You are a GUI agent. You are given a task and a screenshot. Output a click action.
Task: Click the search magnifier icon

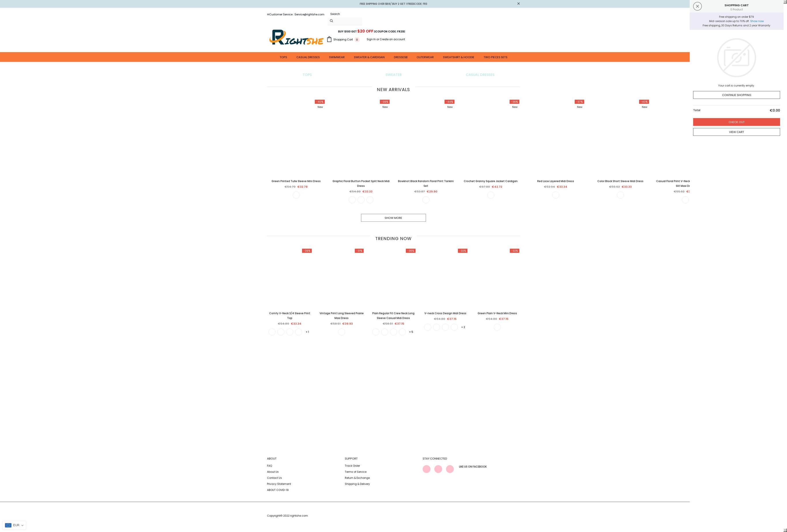[x=331, y=21]
